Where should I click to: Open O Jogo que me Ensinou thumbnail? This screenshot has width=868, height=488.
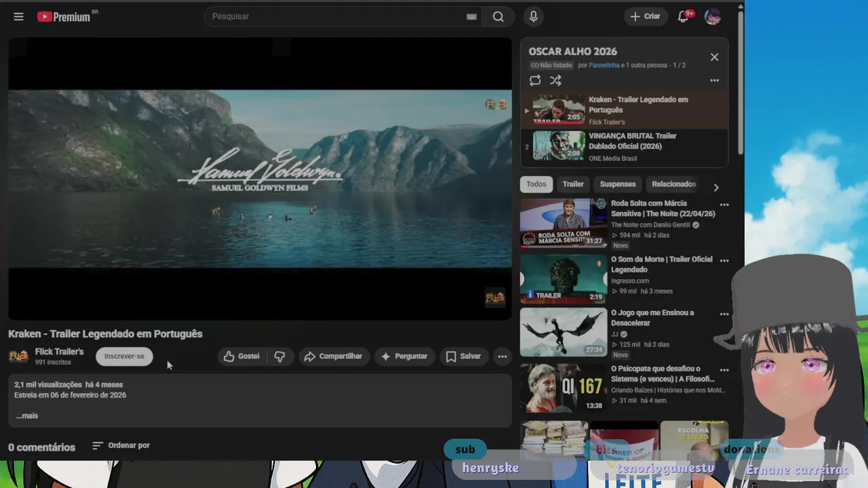[x=563, y=332]
